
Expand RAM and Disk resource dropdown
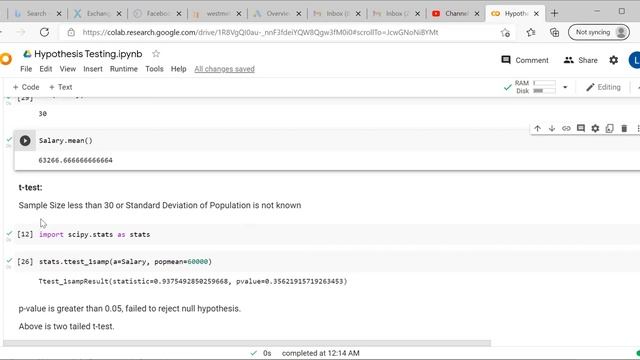pos(565,87)
